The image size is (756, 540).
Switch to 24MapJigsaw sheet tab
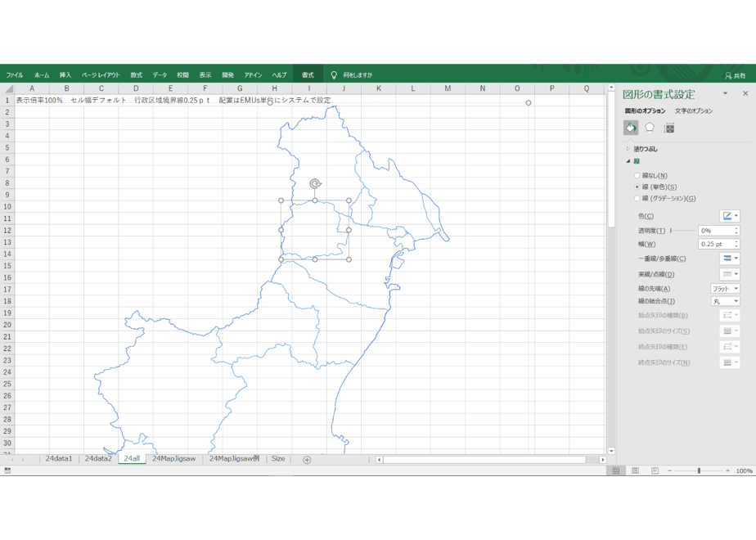coord(174,458)
